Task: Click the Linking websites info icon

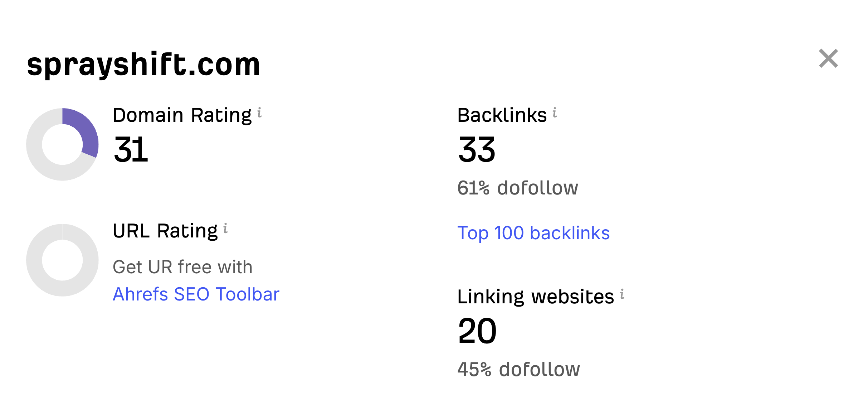Action: click(x=622, y=294)
